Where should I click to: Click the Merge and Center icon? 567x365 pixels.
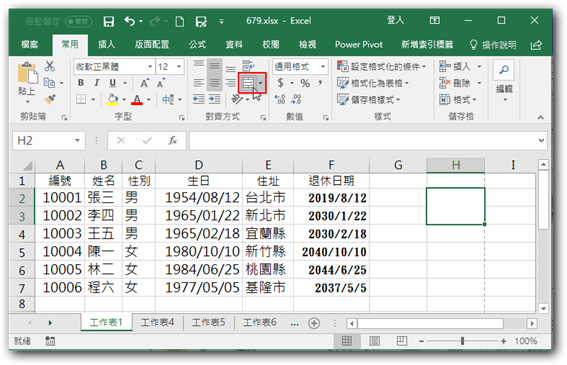(248, 83)
